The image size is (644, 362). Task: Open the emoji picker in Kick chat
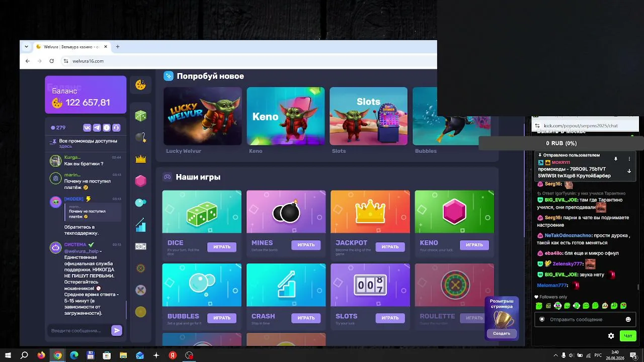pos(628,319)
